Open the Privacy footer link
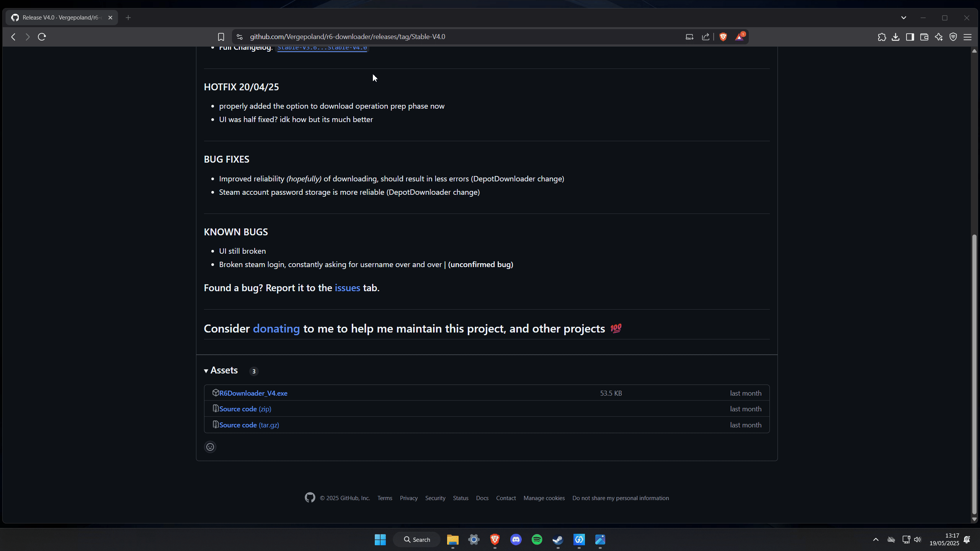Image resolution: width=980 pixels, height=551 pixels. click(x=408, y=498)
